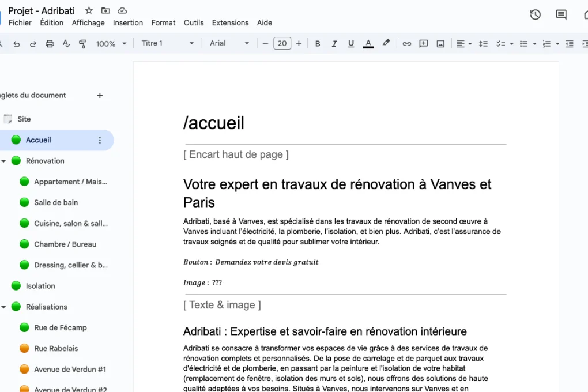
Task: Open the Titre 1 style dropdown
Action: coord(168,43)
